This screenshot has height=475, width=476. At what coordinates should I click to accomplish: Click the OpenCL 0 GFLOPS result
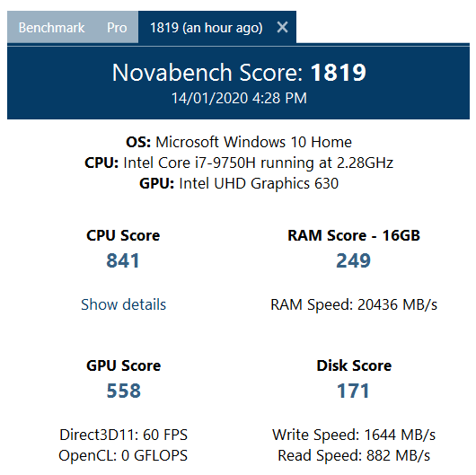click(123, 455)
